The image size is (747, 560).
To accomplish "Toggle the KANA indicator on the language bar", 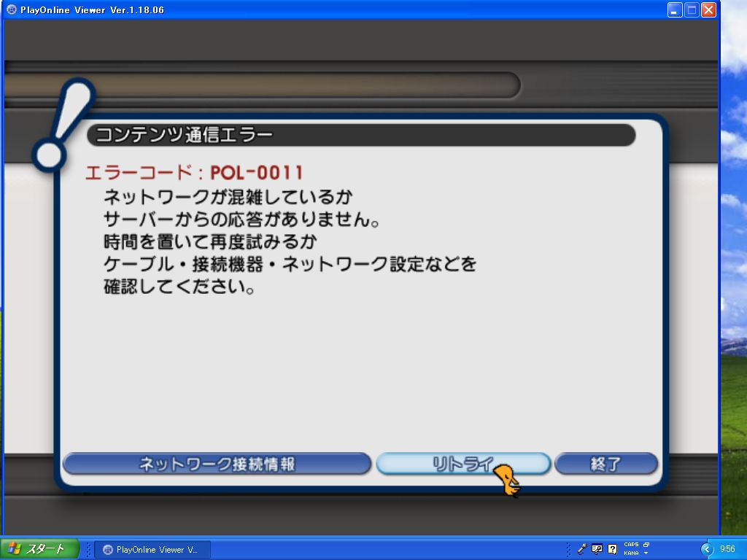I will [631, 553].
